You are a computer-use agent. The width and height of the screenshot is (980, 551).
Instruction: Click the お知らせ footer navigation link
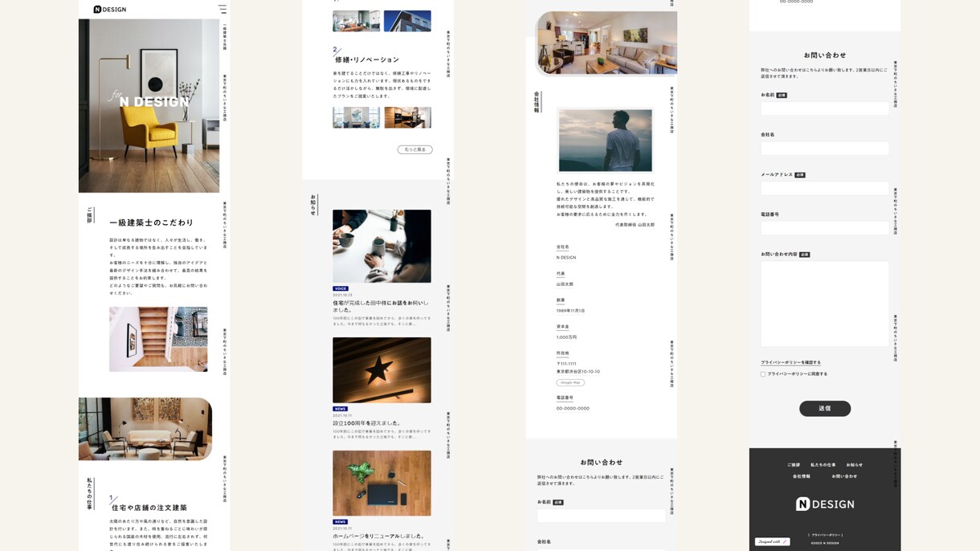[x=854, y=465]
